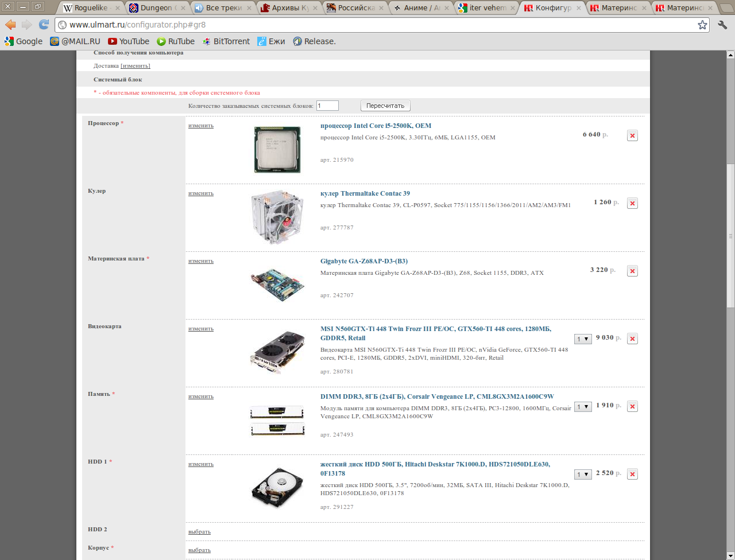Close the Аниме tab
The width and height of the screenshot is (735, 560).
[x=446, y=8]
